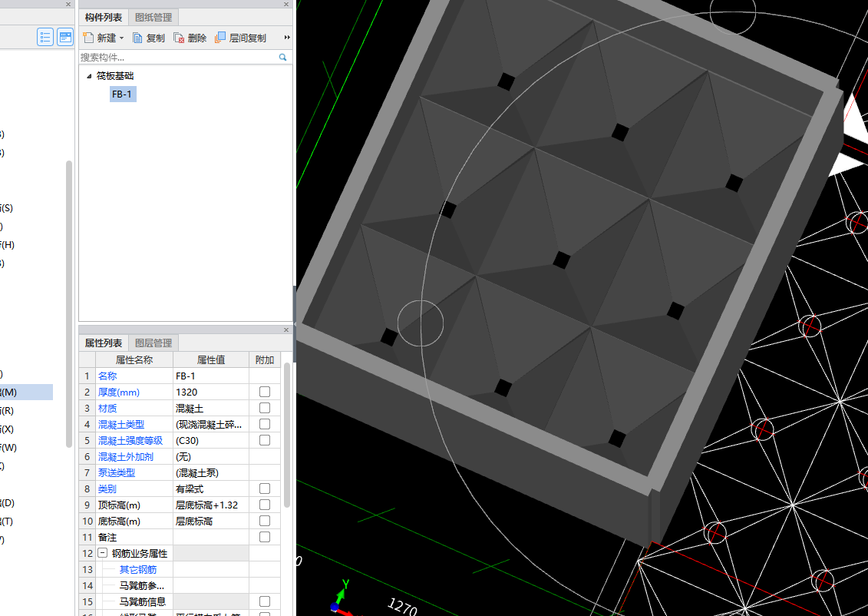Click the 混凝土外加剂 property name
The image size is (868, 616).
[126, 456]
